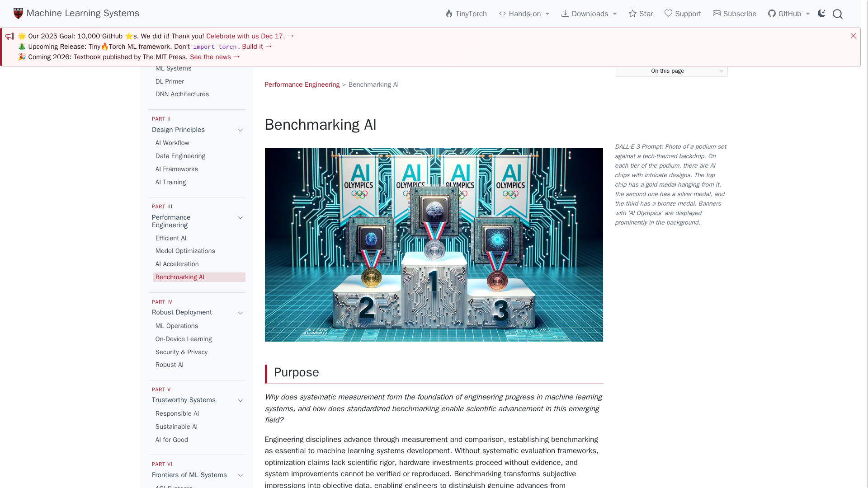This screenshot has width=868, height=488.
Task: Open the Model Optimizations chapter
Action: click(185, 251)
